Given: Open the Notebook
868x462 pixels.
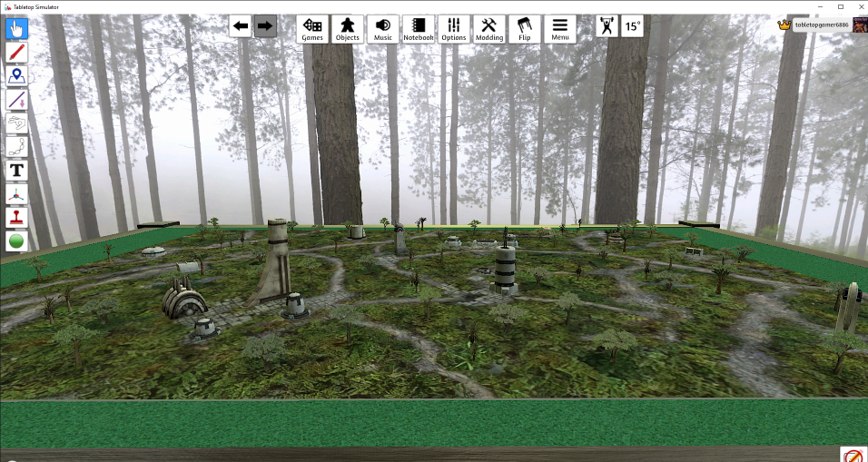Looking at the screenshot, I should point(419,29).
